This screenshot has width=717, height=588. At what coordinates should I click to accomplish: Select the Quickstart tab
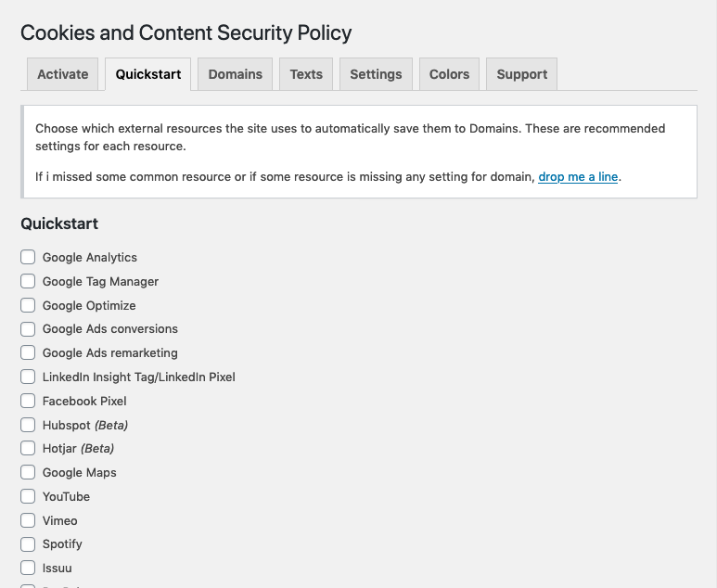click(148, 74)
